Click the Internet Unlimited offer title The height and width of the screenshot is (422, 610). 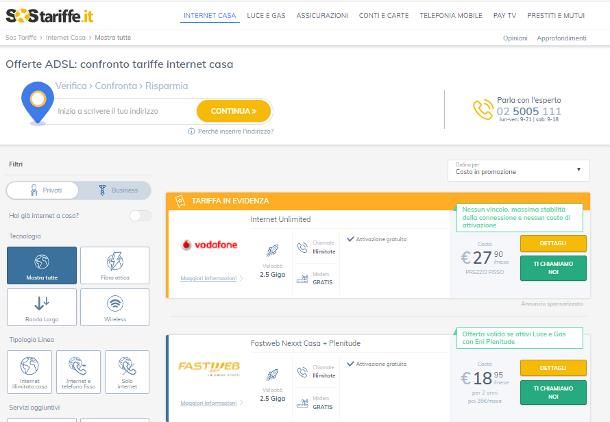(x=280, y=219)
